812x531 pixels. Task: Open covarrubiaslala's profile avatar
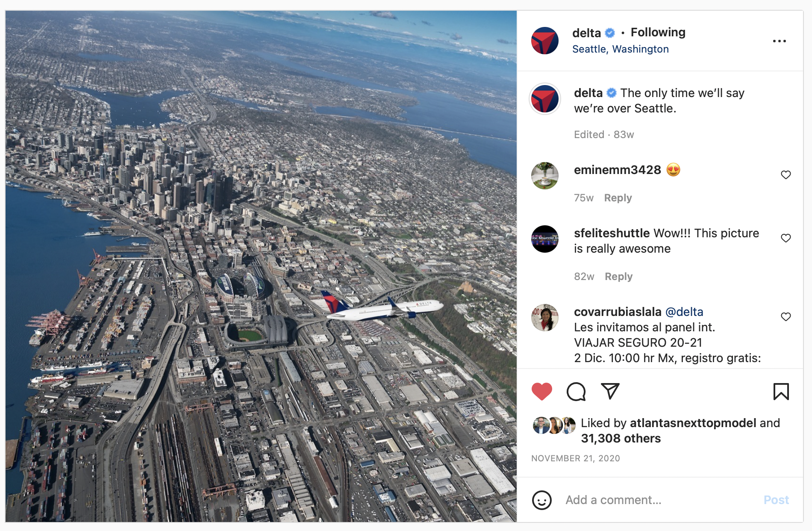coord(544,318)
